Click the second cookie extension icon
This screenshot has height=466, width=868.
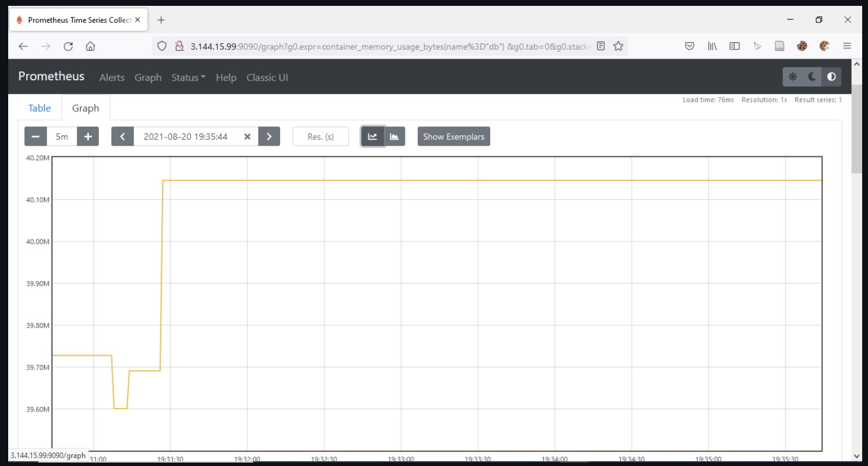click(825, 46)
